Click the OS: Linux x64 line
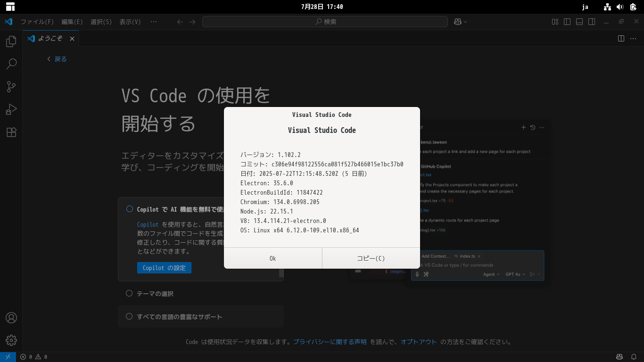Viewport: 644px width, 362px height. pos(300,230)
